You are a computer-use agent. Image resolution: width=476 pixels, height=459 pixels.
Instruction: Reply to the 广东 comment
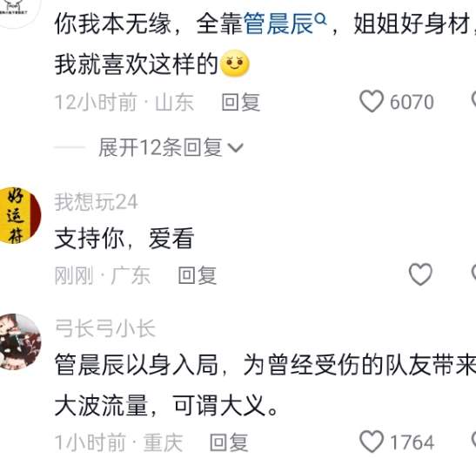pyautogui.click(x=198, y=275)
